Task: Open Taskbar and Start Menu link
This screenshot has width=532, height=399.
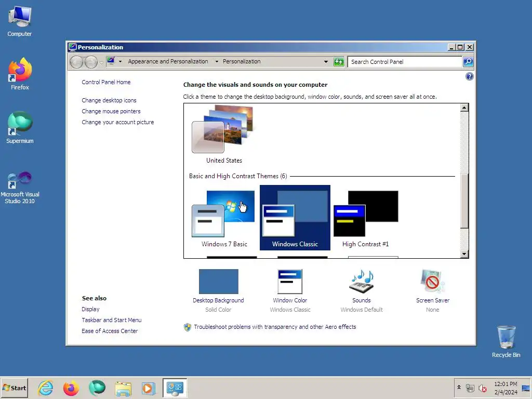Action: (x=111, y=320)
